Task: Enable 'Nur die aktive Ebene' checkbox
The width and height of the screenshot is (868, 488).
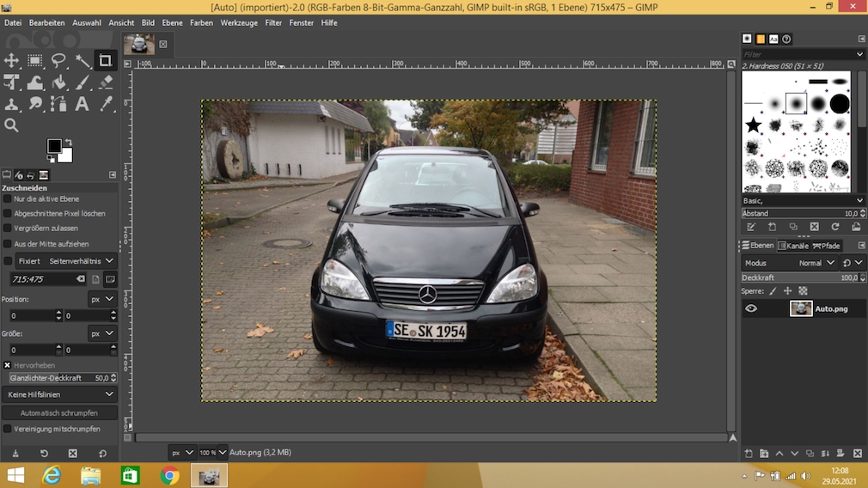Action: coord(8,198)
